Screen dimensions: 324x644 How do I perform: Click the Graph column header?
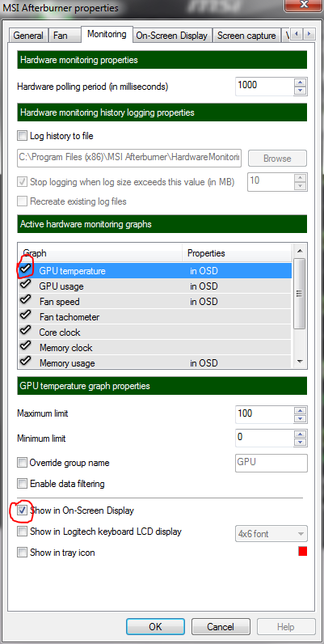pos(100,253)
